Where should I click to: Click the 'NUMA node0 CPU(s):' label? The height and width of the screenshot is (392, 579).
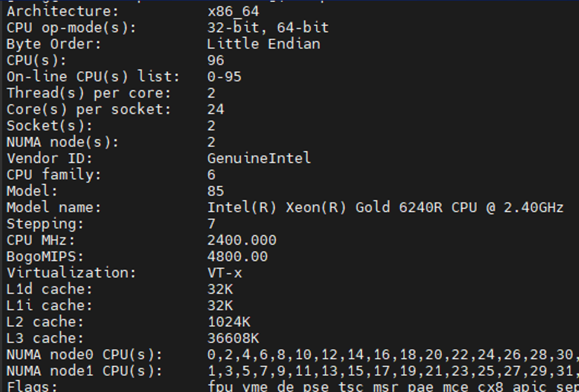pyautogui.click(x=84, y=354)
